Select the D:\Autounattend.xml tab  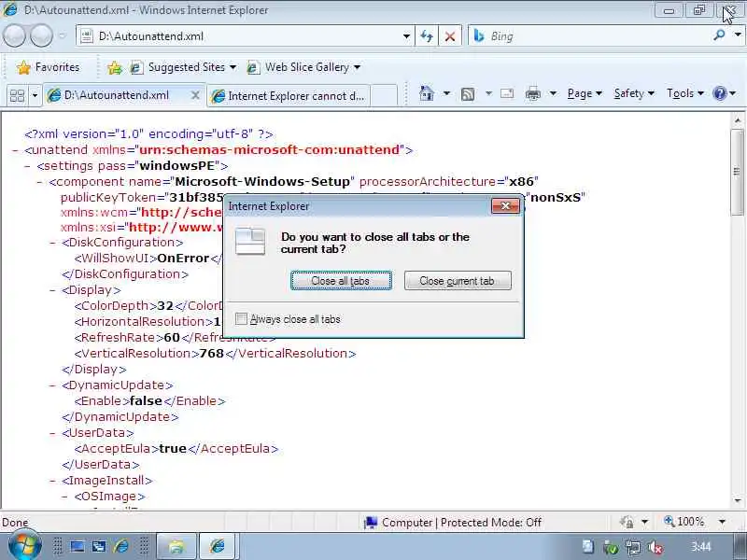117,95
